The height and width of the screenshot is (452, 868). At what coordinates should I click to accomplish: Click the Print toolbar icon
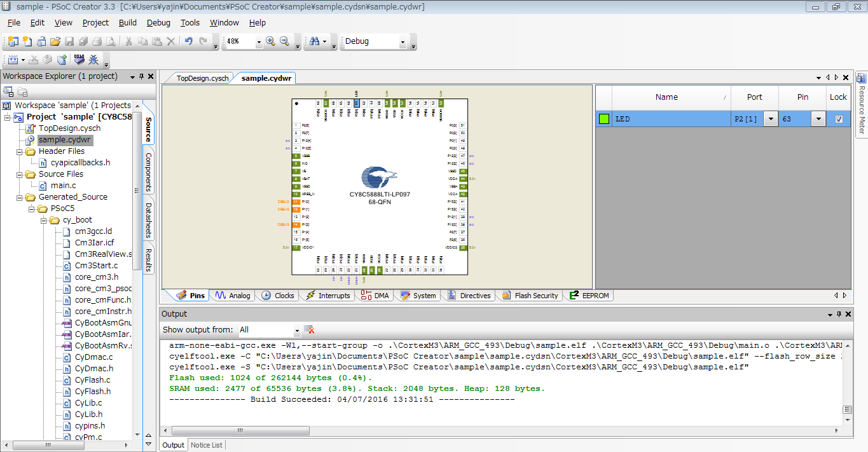pos(97,41)
